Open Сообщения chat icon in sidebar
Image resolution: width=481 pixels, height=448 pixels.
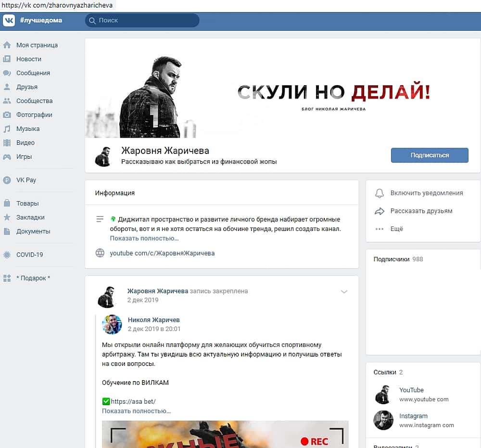tap(7, 73)
